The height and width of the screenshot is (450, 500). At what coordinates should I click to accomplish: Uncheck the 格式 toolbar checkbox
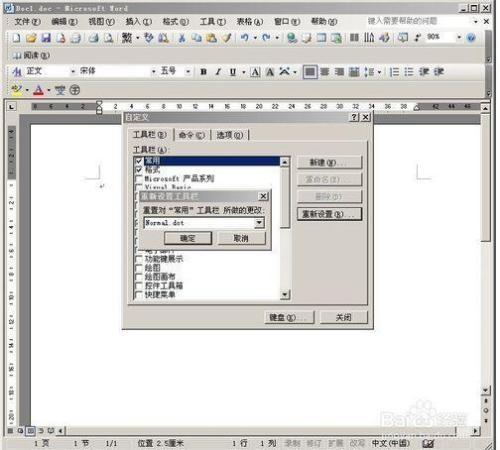tap(139, 170)
